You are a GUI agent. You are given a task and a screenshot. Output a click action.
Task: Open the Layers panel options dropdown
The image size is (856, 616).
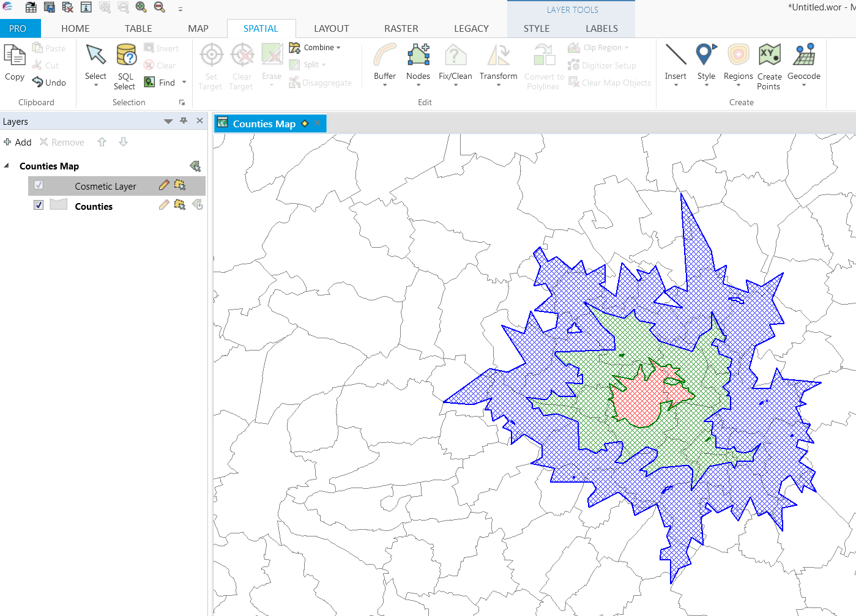point(168,121)
